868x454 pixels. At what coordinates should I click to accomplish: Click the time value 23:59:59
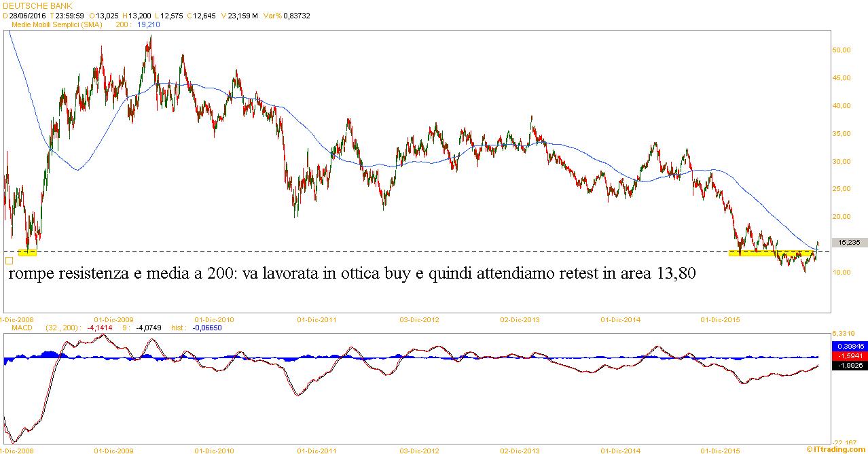pos(70,15)
